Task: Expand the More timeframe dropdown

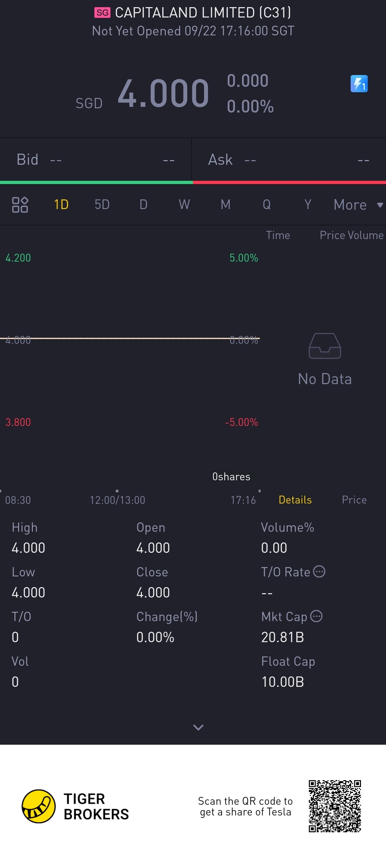Action: pos(357,205)
